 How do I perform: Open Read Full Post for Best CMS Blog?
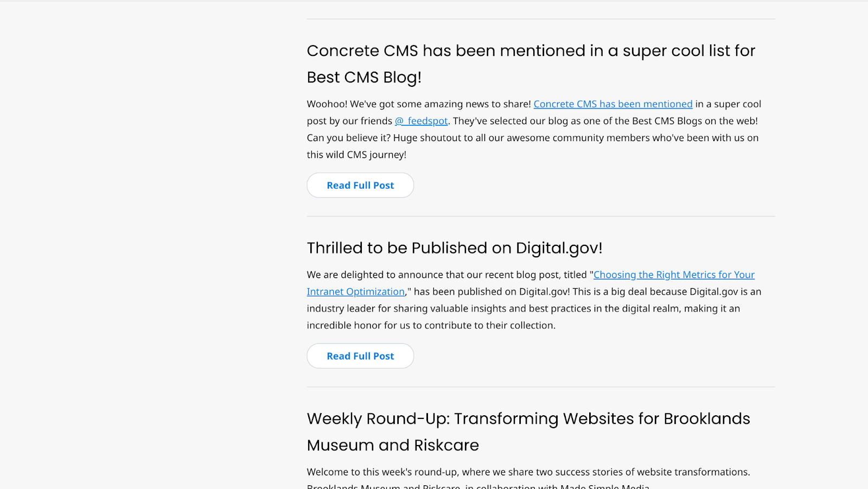360,186
